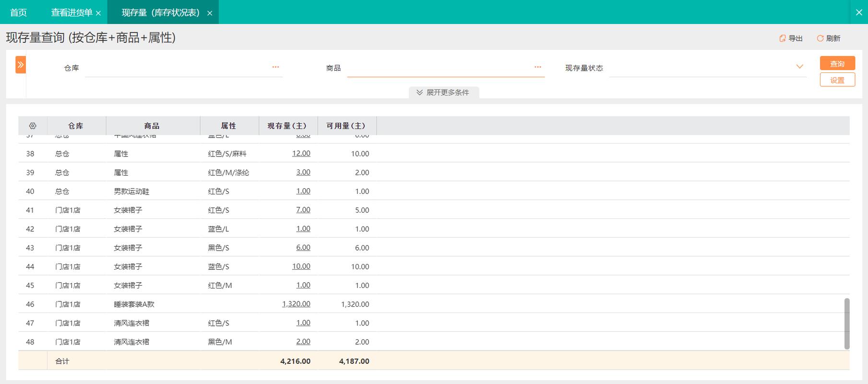This screenshot has width=868, height=384.
Task: Click the vertical table scrollbar thumb
Action: click(x=847, y=324)
